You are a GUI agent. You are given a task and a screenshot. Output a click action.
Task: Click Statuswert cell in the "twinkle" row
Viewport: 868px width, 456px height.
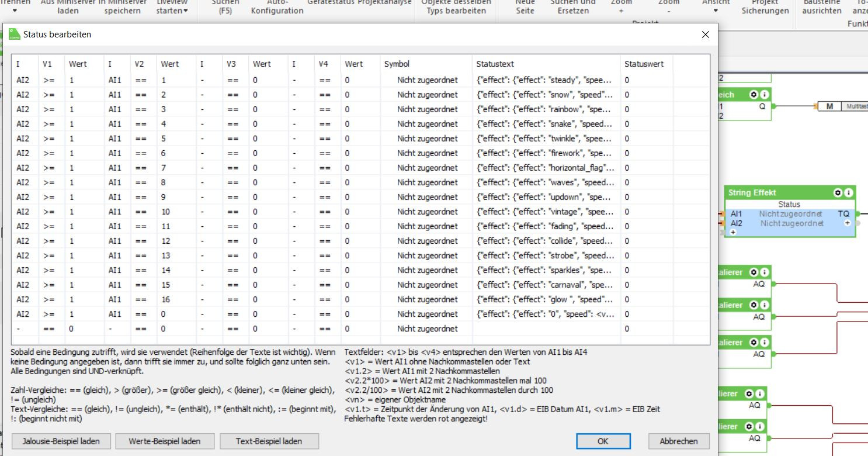pos(647,139)
